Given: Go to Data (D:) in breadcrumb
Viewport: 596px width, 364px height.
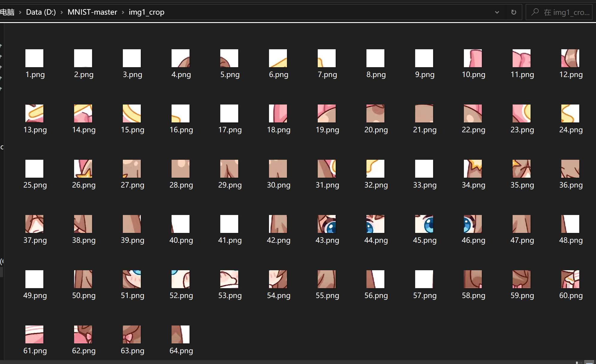Looking at the screenshot, I should (x=41, y=12).
